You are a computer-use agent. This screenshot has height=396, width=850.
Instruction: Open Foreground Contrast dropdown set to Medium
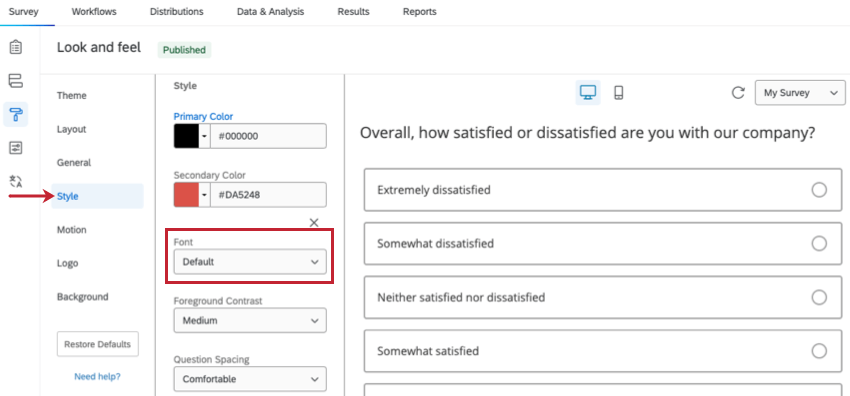click(x=250, y=320)
